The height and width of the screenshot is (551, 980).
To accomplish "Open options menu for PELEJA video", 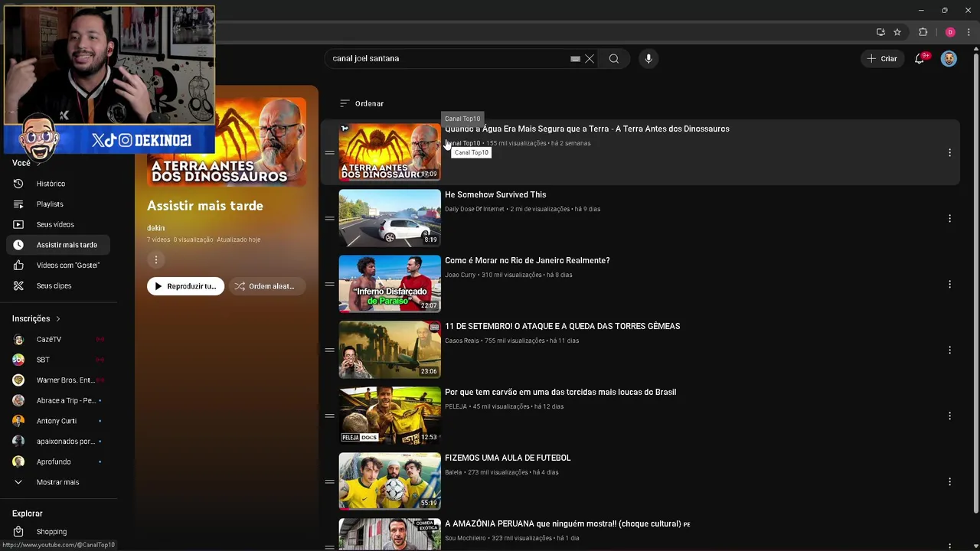I will coord(949,416).
